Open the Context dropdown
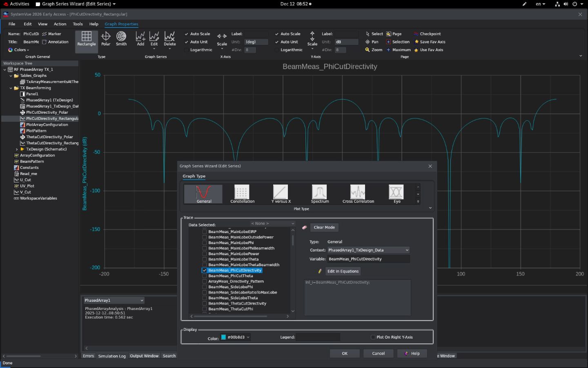This screenshot has width=588, height=368. click(x=368, y=250)
